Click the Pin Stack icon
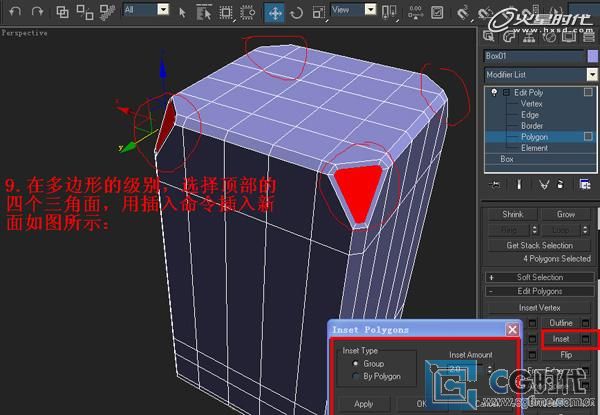This screenshot has height=415, width=600. click(x=494, y=185)
